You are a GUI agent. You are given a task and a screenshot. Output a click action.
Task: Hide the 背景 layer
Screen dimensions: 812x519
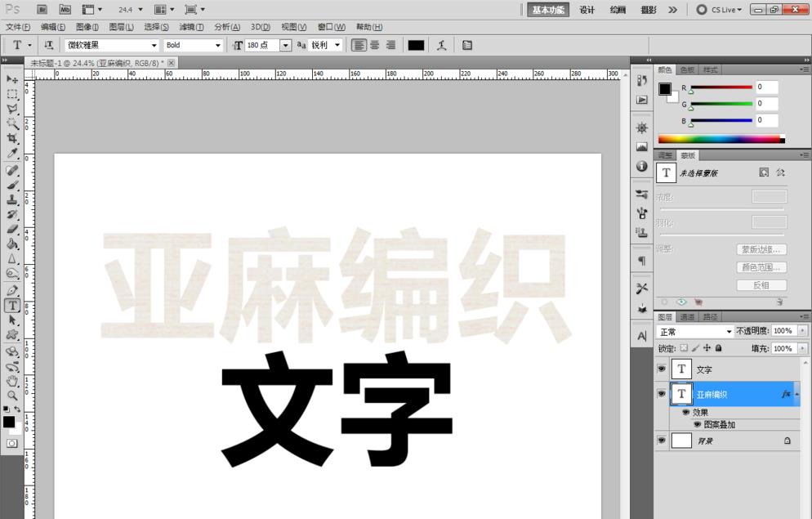pos(662,441)
